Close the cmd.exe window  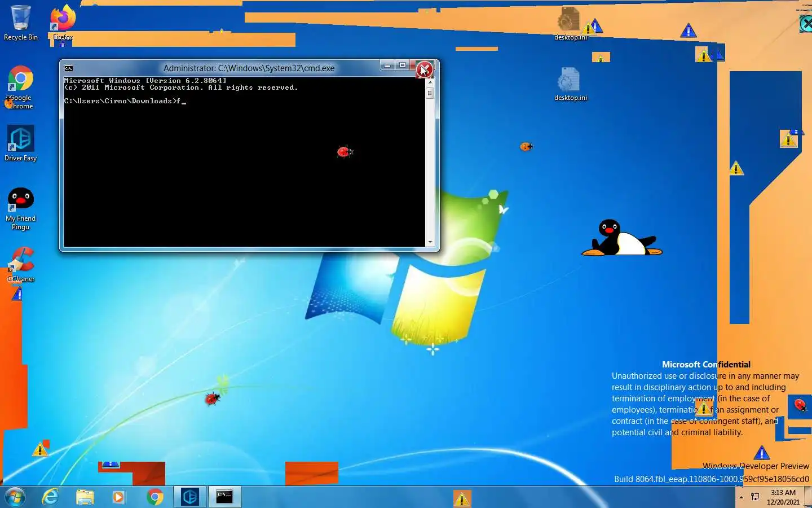click(424, 68)
